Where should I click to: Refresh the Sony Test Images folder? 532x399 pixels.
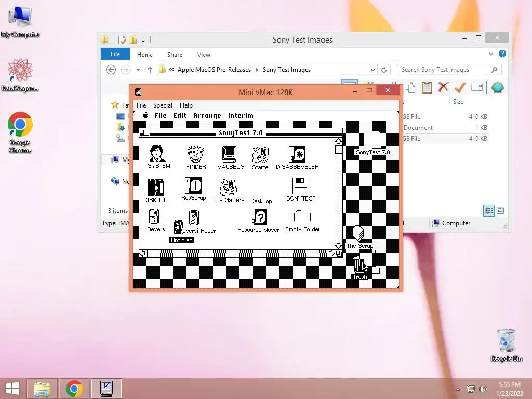384,70
